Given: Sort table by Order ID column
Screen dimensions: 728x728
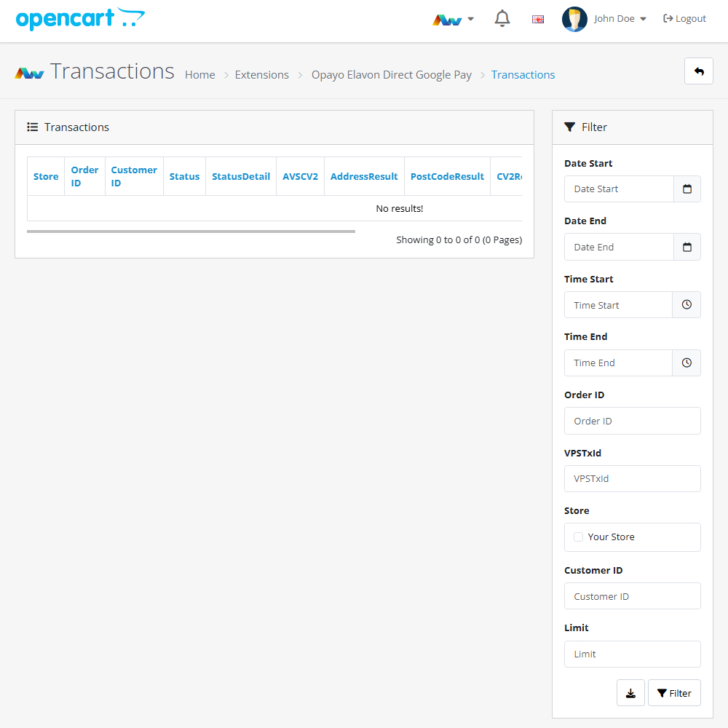Looking at the screenshot, I should click(84, 176).
